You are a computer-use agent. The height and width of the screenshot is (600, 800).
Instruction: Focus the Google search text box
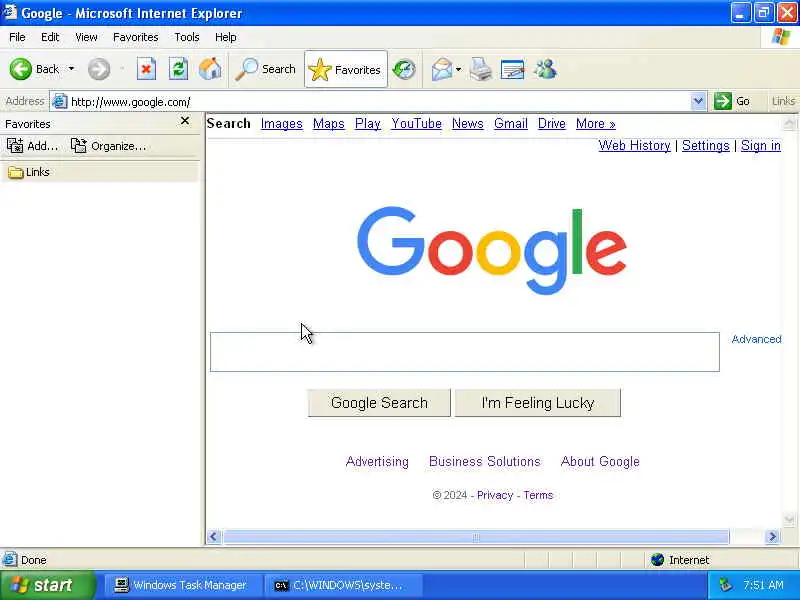coord(465,352)
